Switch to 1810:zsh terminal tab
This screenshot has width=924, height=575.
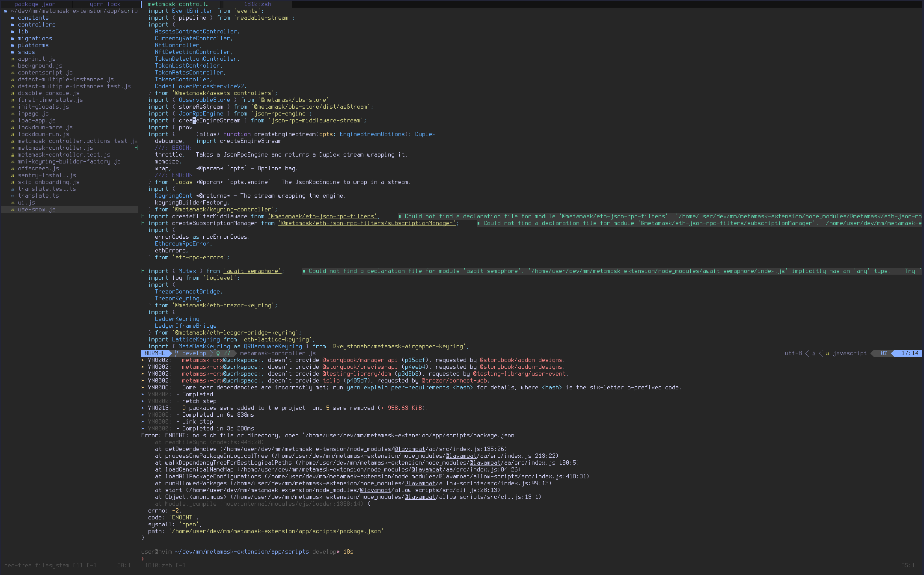(257, 4)
